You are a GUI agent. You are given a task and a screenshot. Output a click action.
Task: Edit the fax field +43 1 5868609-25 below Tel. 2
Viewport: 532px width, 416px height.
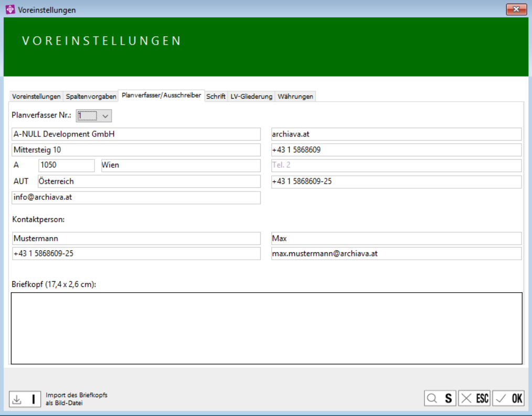pyautogui.click(x=396, y=182)
